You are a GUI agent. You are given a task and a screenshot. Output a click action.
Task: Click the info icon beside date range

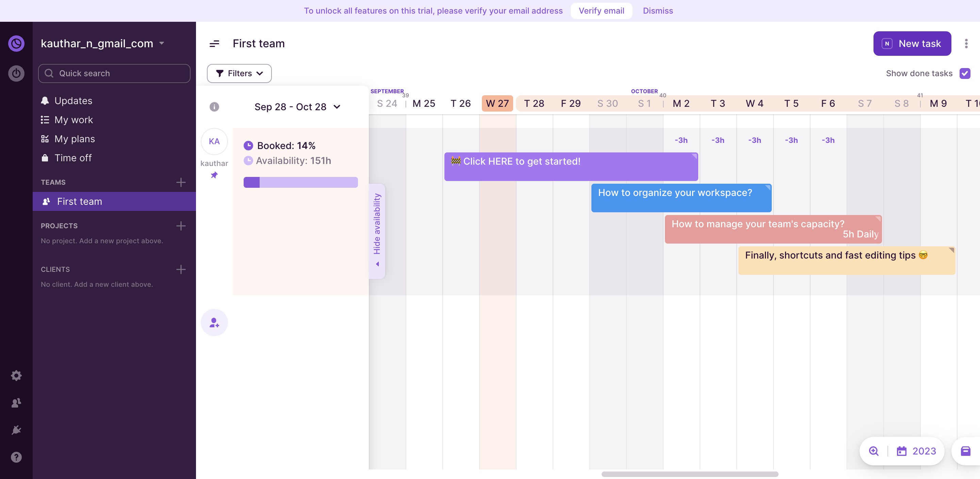(214, 107)
